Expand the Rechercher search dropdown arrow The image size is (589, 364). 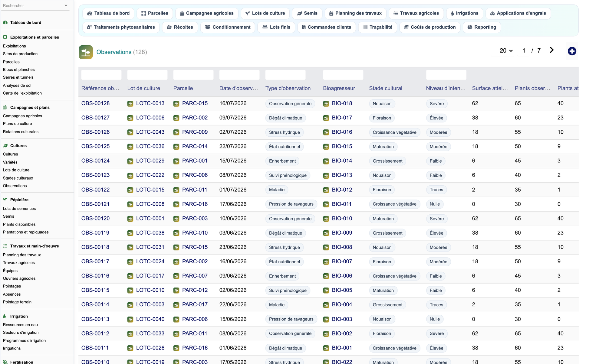66,6
